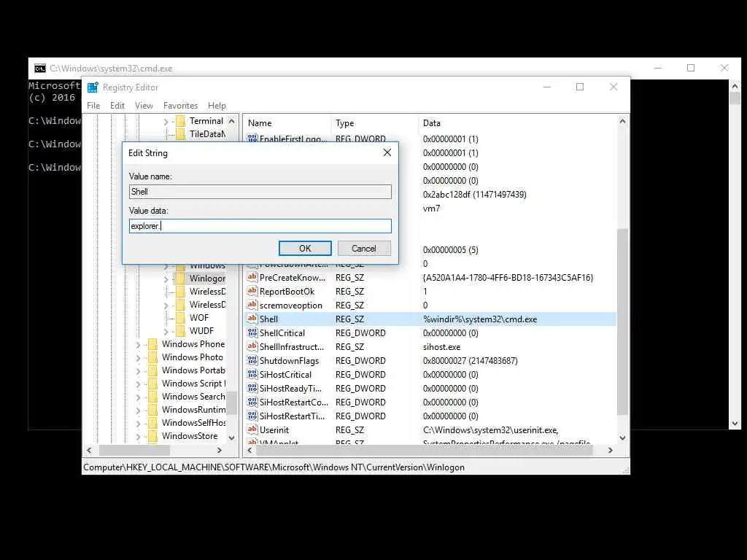Click the Terminal folder icon in tree
This screenshot has height=560, width=747.
[x=181, y=121]
